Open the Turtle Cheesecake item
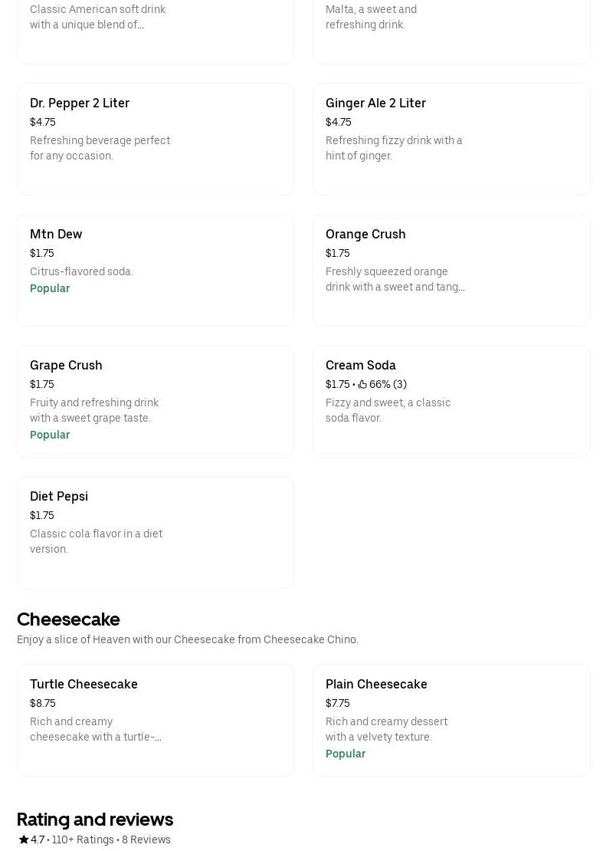 point(155,720)
